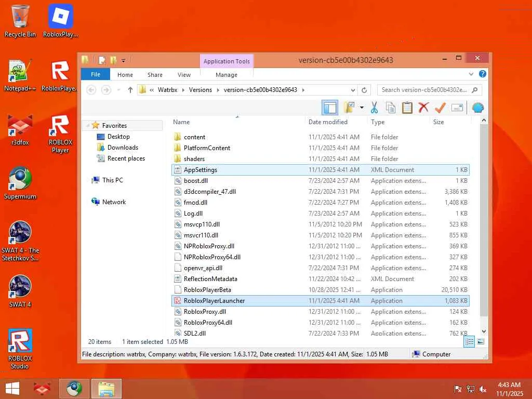Open the folder options dropdown arrow in toolbar
Viewport: 532px width, 399px height.
pyautogui.click(x=362, y=108)
